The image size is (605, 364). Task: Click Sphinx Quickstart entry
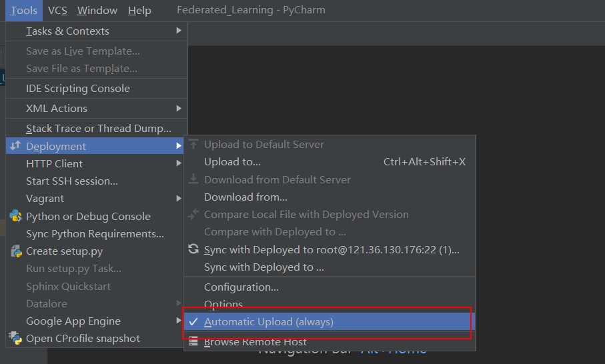(x=95, y=286)
